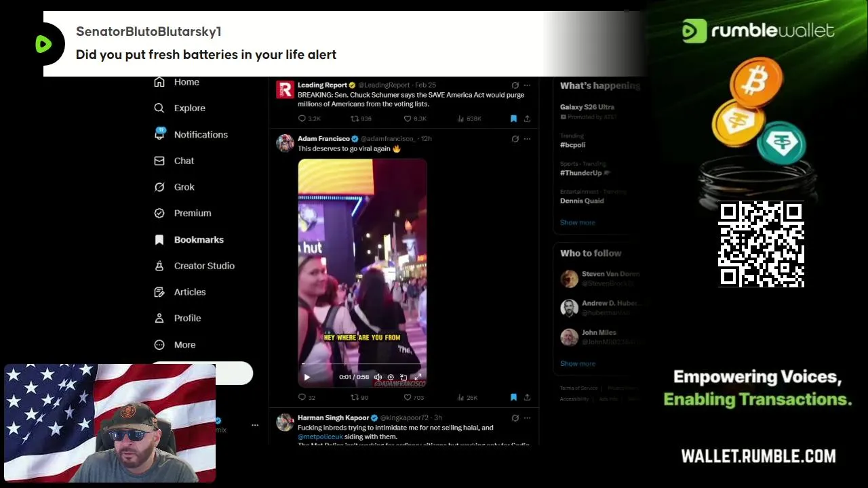
Task: Expand the video to fullscreen
Action: pos(418,377)
